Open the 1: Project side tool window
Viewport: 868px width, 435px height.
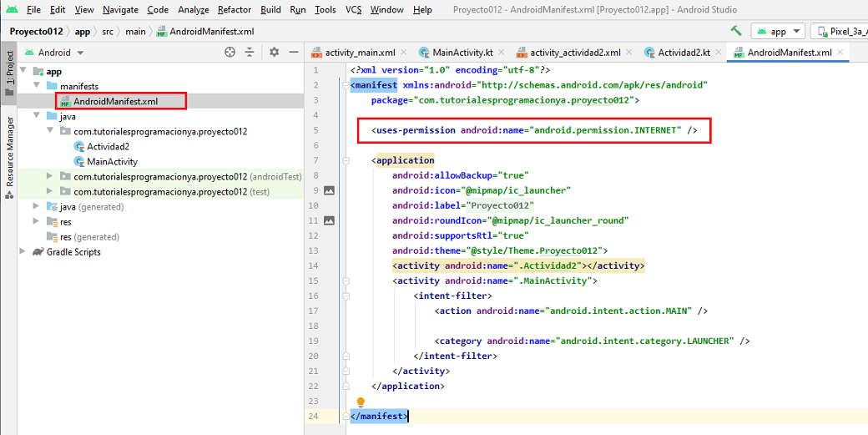(9, 73)
